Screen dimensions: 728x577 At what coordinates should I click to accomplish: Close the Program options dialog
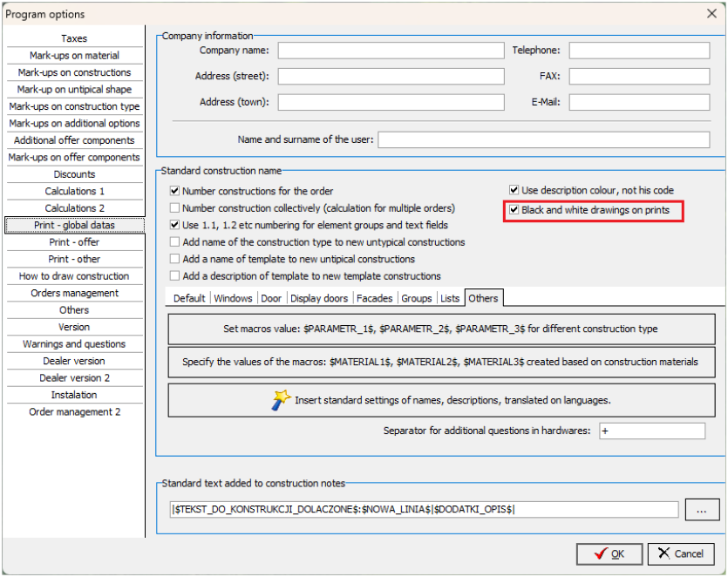tap(711, 13)
